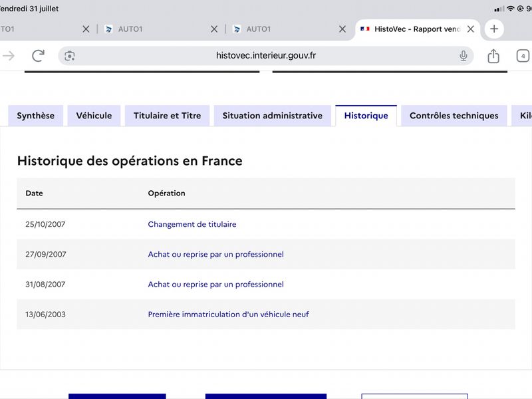Open the Situation administrative tab
Viewport: 532px width, 399px height.
273,116
